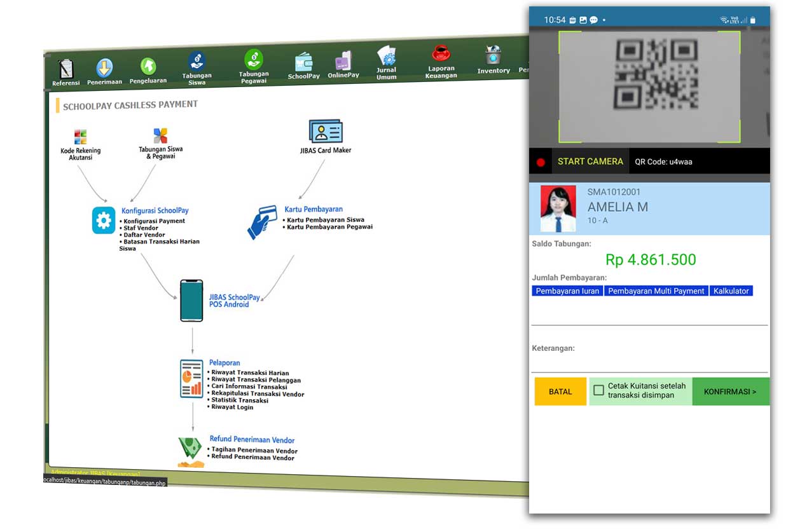The height and width of the screenshot is (532, 807).
Task: Click the JIBAS Card Maker icon
Action: (x=326, y=132)
